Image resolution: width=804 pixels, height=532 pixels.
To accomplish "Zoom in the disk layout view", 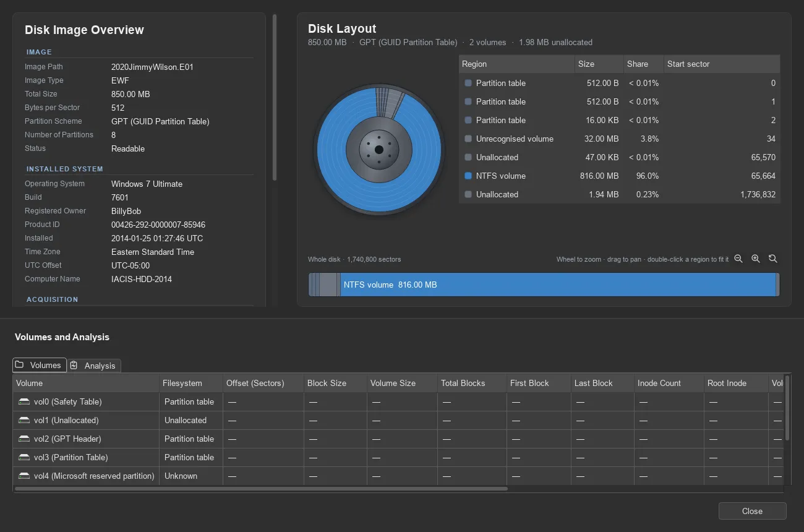I will coord(756,259).
